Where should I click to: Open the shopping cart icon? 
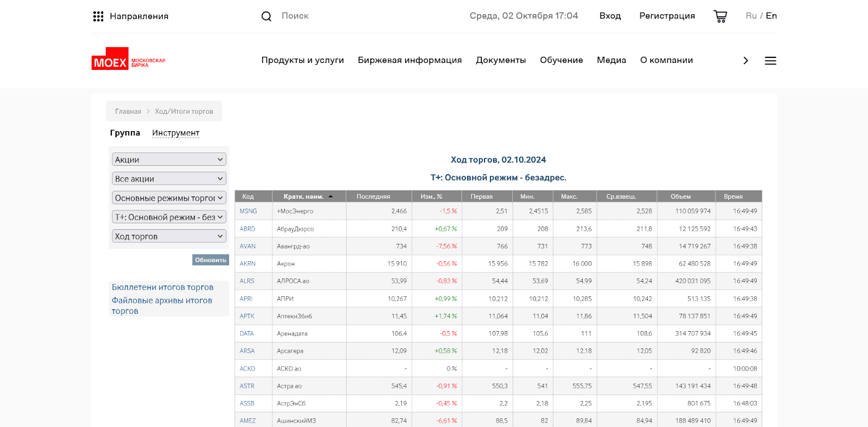720,16
